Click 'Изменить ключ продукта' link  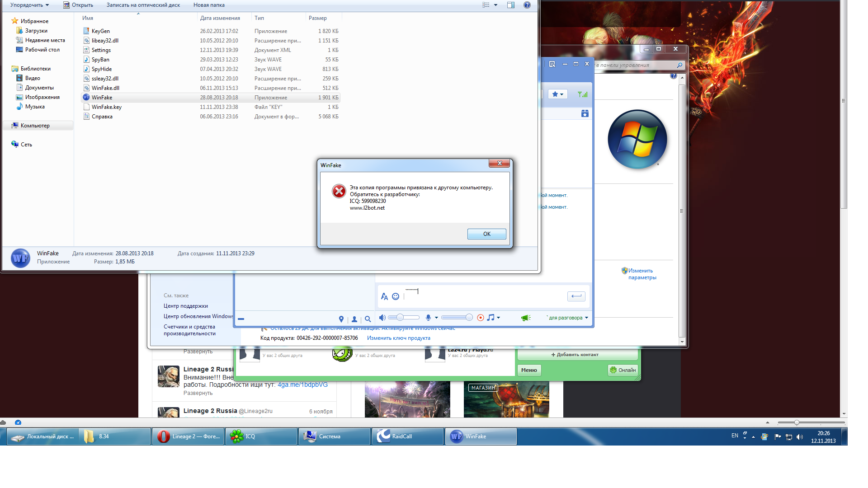click(x=399, y=338)
